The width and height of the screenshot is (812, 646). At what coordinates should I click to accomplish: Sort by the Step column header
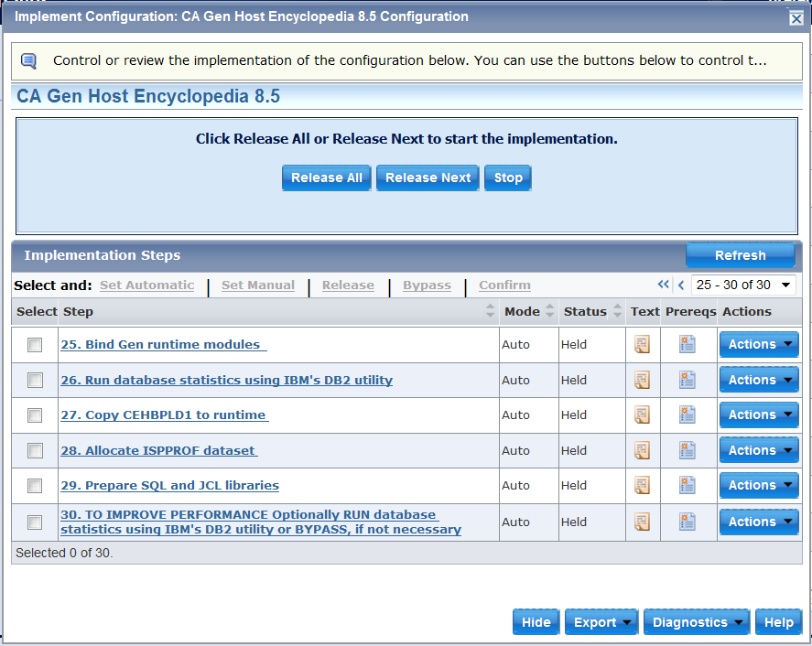point(491,312)
